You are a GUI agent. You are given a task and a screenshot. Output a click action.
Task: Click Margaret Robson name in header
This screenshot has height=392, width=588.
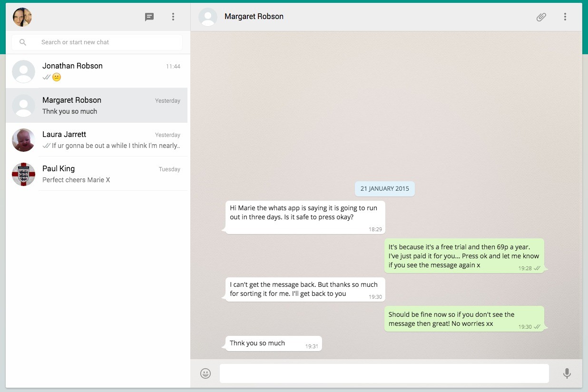pos(254,17)
